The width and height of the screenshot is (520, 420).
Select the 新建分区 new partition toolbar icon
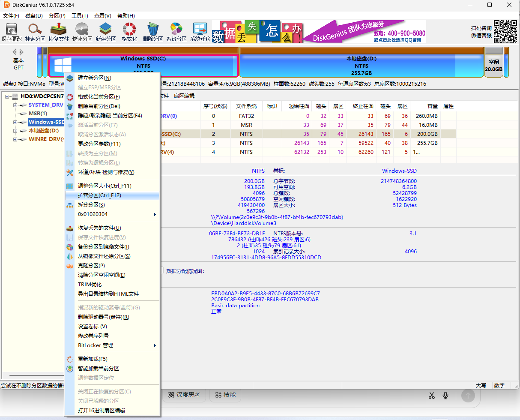click(106, 32)
